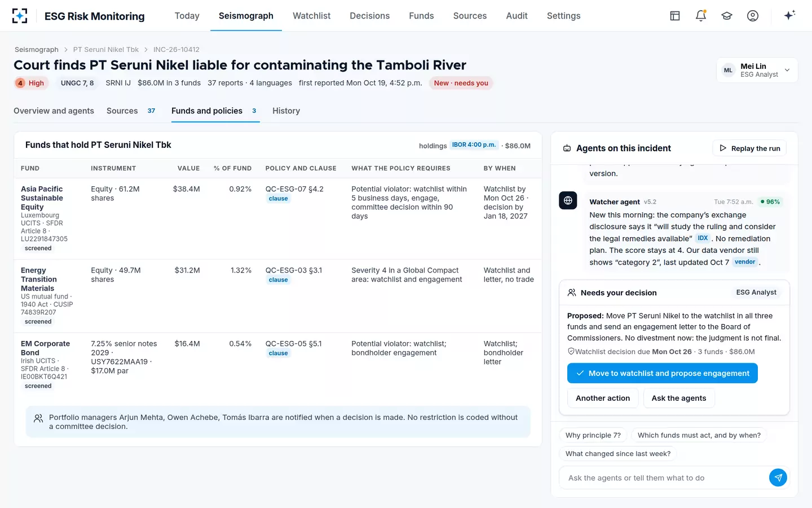Open the Audit tab
This screenshot has width=812, height=508.
tap(517, 16)
